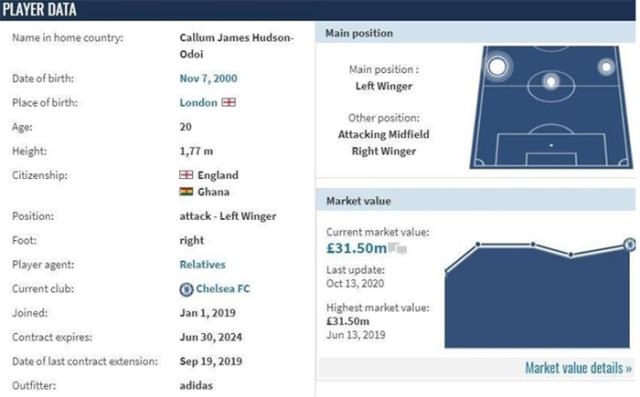
Task: Click the Ghana flag icon
Action: pyautogui.click(x=186, y=191)
